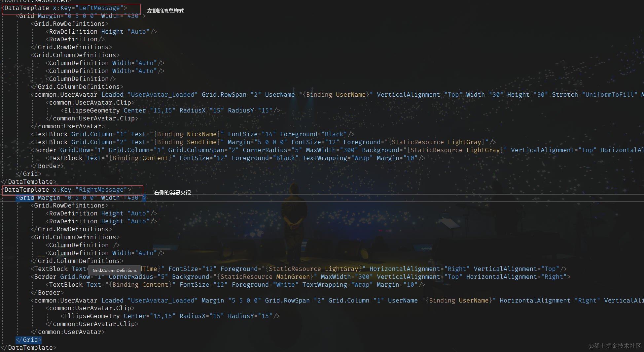
Task: Click the Foreground="Black" on NickName TextBlock
Action: click(313, 134)
